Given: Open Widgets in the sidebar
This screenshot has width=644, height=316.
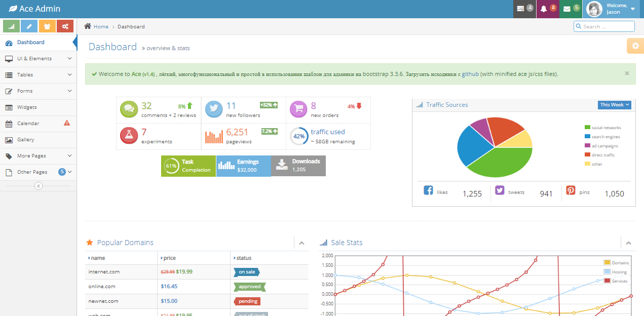Looking at the screenshot, I should [39, 107].
